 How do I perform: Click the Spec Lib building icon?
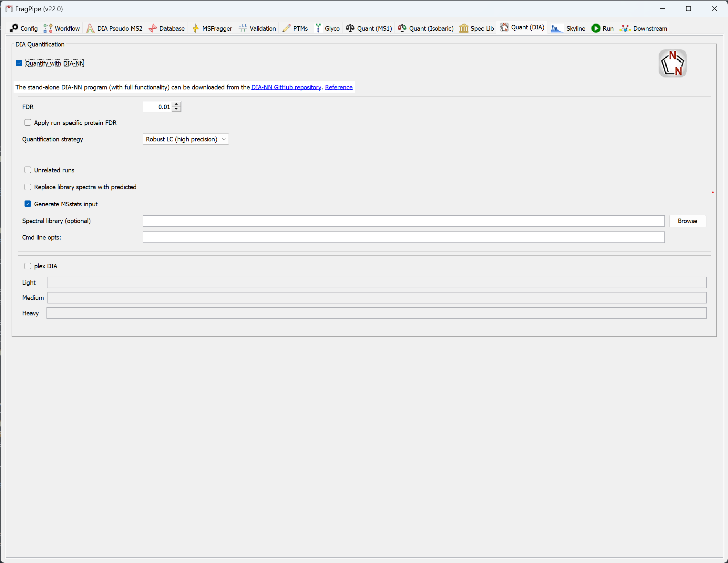click(464, 28)
